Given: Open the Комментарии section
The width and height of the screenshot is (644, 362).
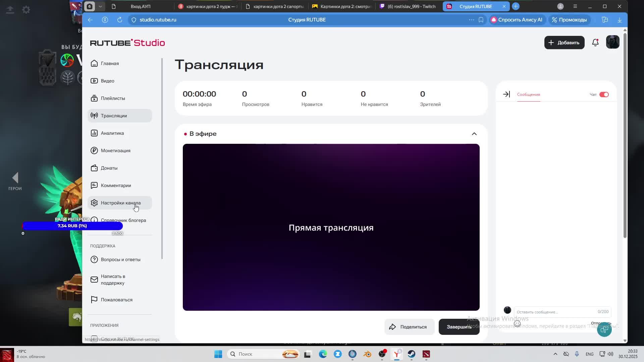Looking at the screenshot, I should point(116,185).
